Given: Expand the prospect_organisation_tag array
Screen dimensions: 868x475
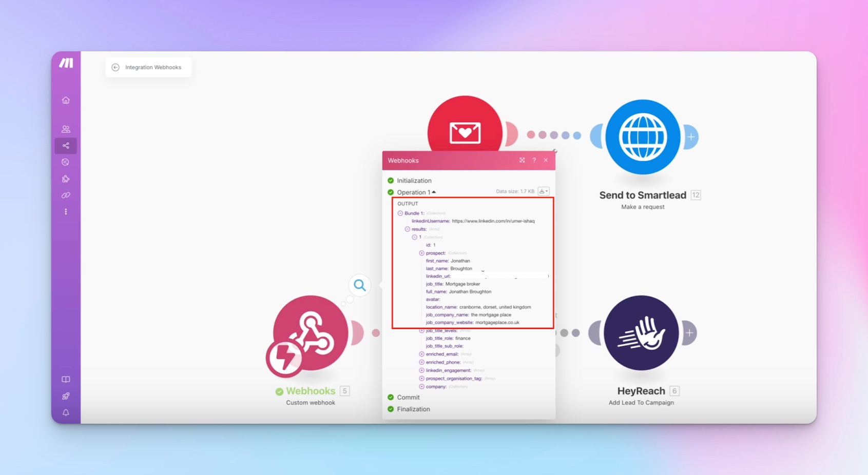Looking at the screenshot, I should tap(422, 379).
